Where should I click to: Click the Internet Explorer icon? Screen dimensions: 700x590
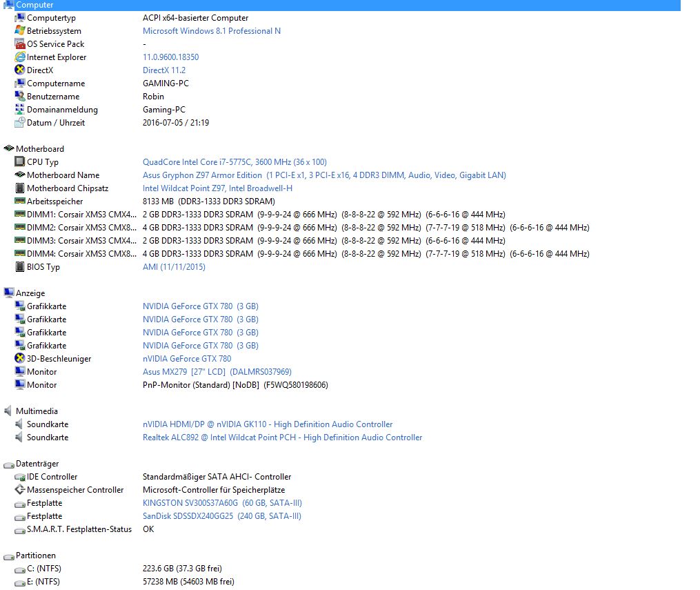pos(19,57)
